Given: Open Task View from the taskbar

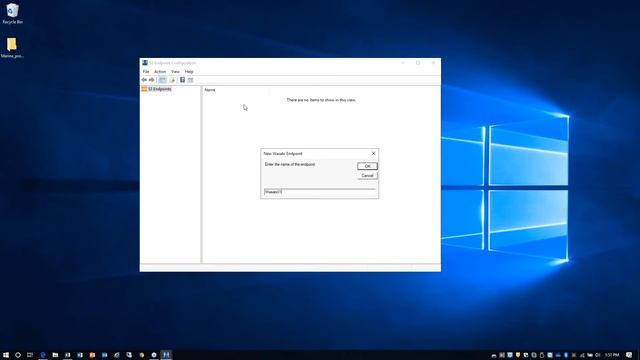Looking at the screenshot, I should (x=30, y=355).
